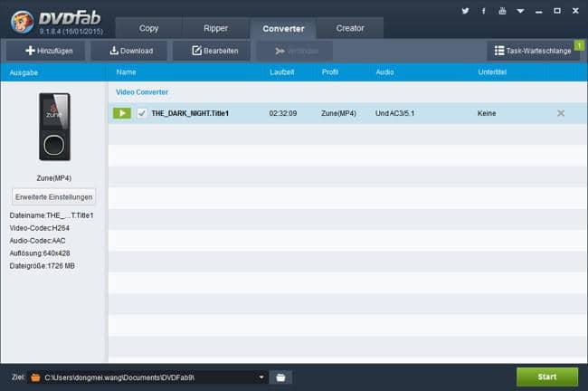Open the Ziel output path dropdown

pos(261,377)
